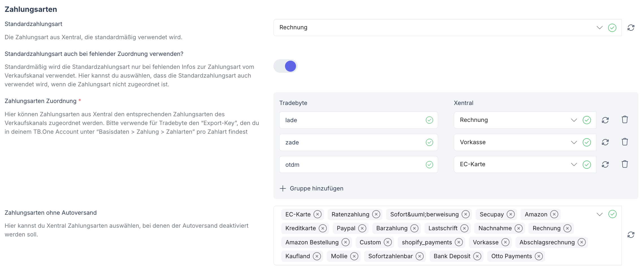Image resolution: width=644 pixels, height=272 pixels.
Task: Refresh the Standardzahlungsart selection
Action: 632,27
